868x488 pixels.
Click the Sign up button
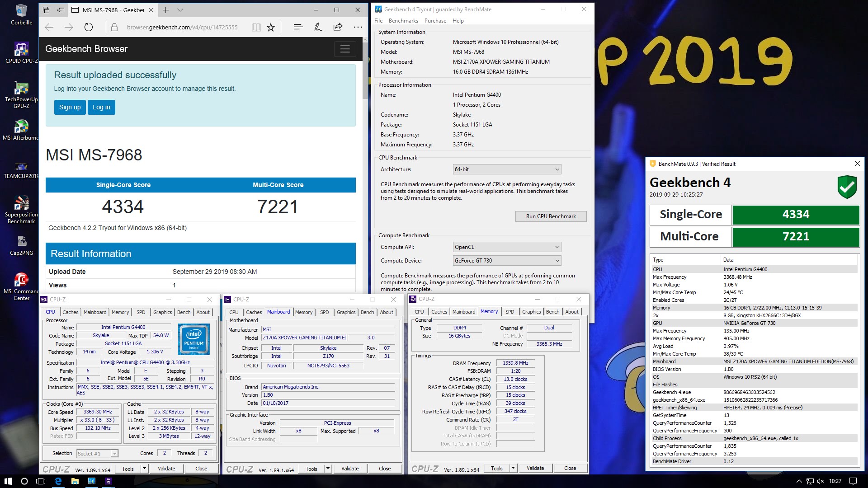point(70,107)
